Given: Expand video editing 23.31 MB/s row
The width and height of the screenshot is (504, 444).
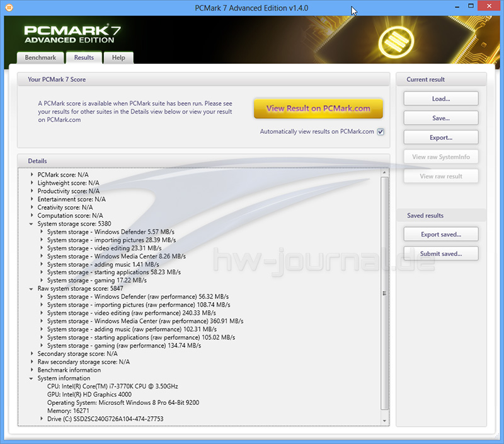Looking at the screenshot, I should pos(42,248).
